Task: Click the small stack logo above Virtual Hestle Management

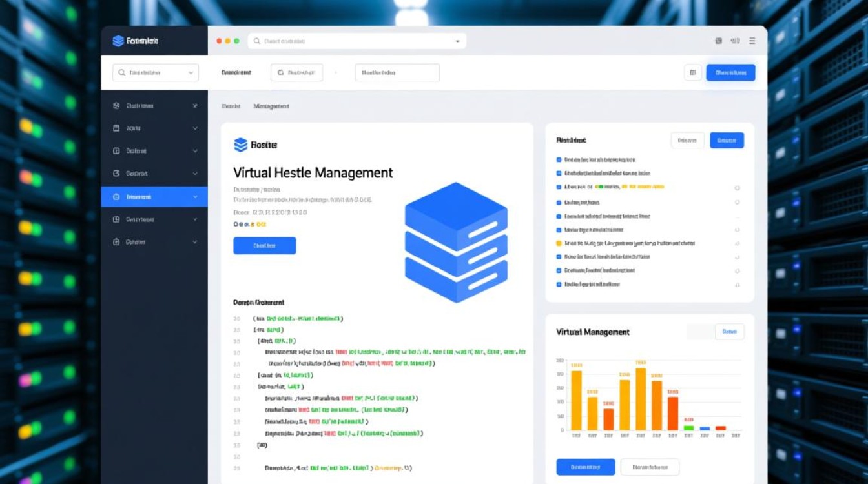Action: pyautogui.click(x=240, y=145)
